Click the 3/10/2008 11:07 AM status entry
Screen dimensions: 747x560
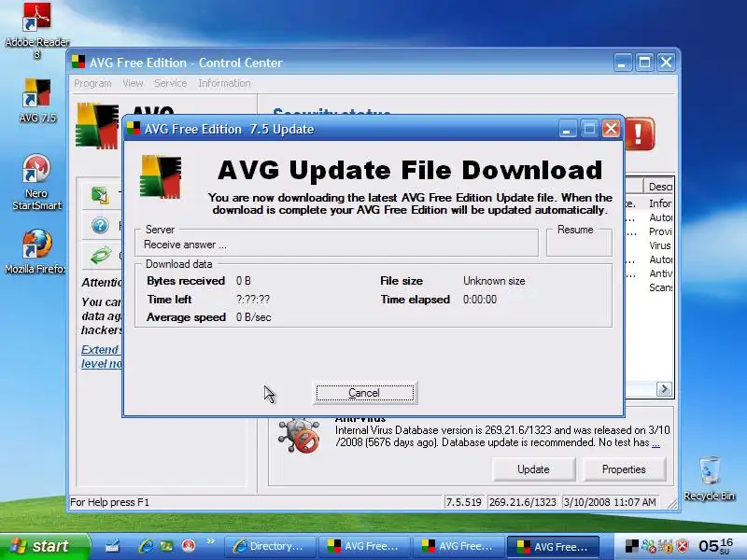(610, 502)
